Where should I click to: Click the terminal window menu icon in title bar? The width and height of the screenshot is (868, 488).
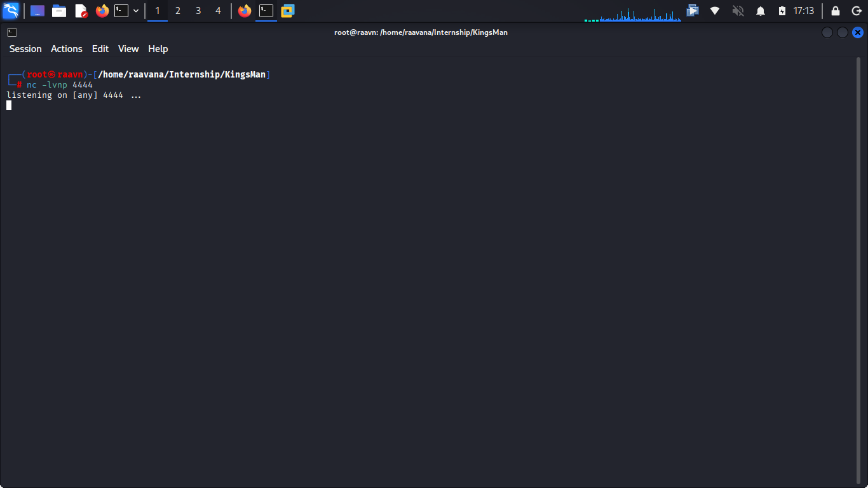[x=12, y=32]
